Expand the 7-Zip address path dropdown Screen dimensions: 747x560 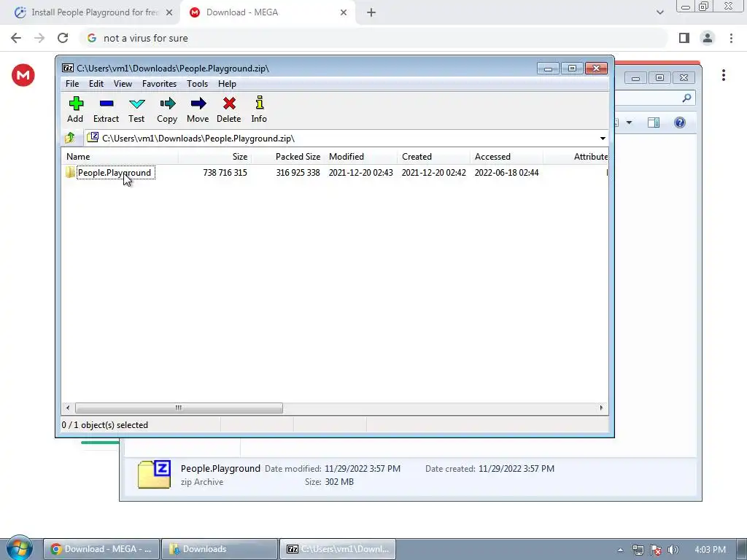(x=603, y=139)
